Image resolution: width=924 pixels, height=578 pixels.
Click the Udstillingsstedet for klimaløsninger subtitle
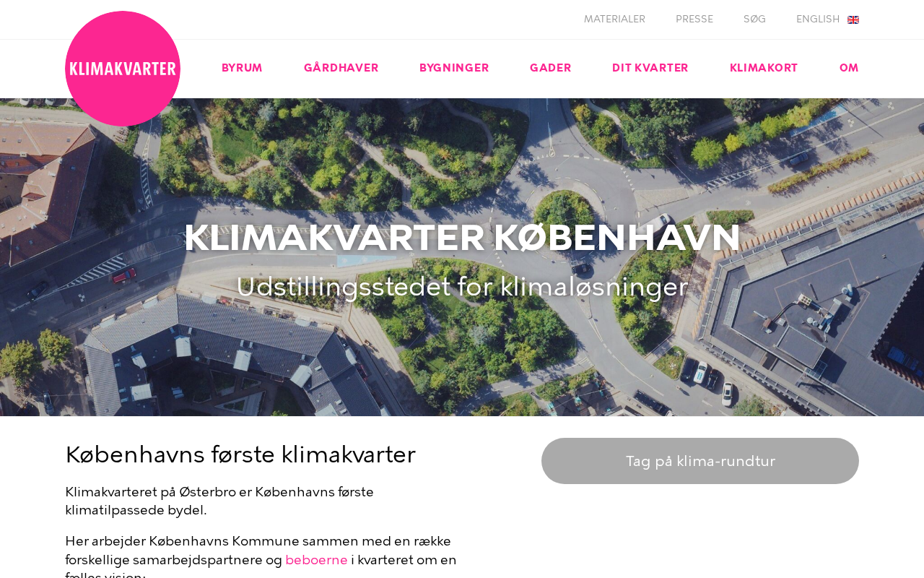(462, 287)
